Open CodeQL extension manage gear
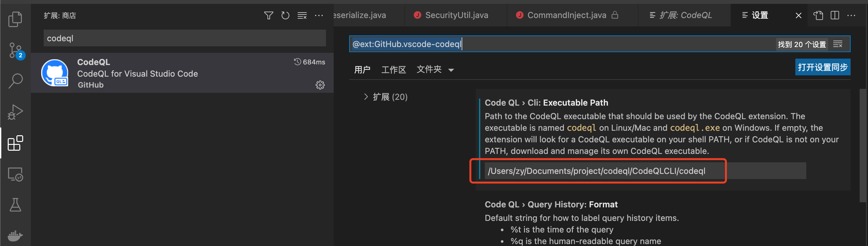Screen dimensions: 868x246 320,85
